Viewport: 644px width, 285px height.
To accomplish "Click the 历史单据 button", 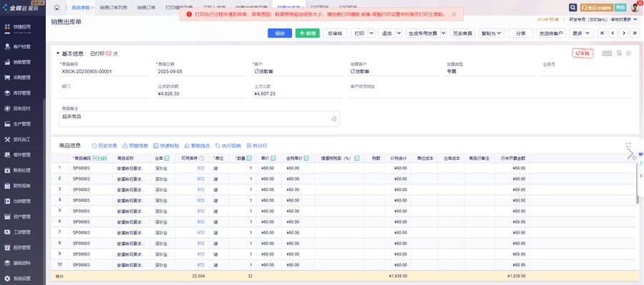I will 462,34.
